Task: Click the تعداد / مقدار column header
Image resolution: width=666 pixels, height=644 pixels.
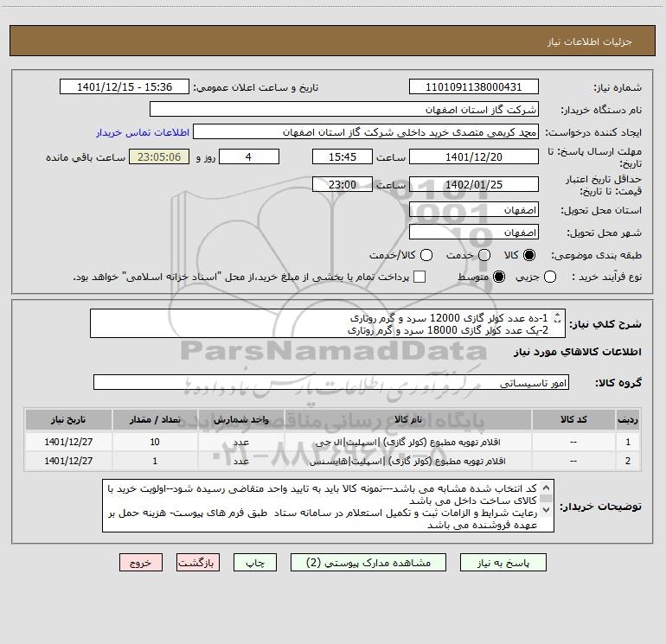Action: point(155,420)
